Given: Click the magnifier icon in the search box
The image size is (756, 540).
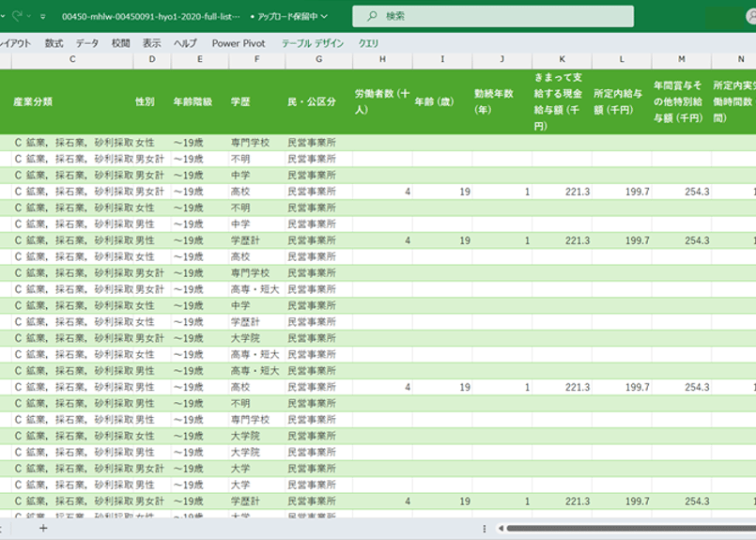Looking at the screenshot, I should pos(372,16).
